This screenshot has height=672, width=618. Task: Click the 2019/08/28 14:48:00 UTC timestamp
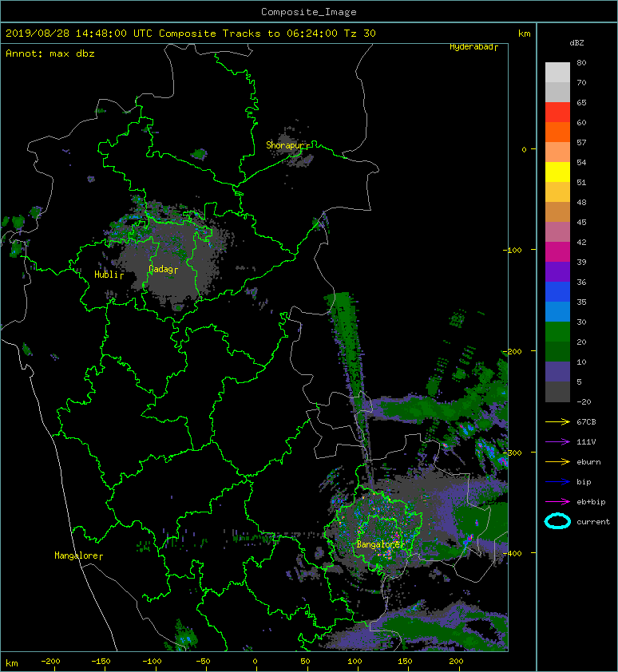click(x=78, y=34)
